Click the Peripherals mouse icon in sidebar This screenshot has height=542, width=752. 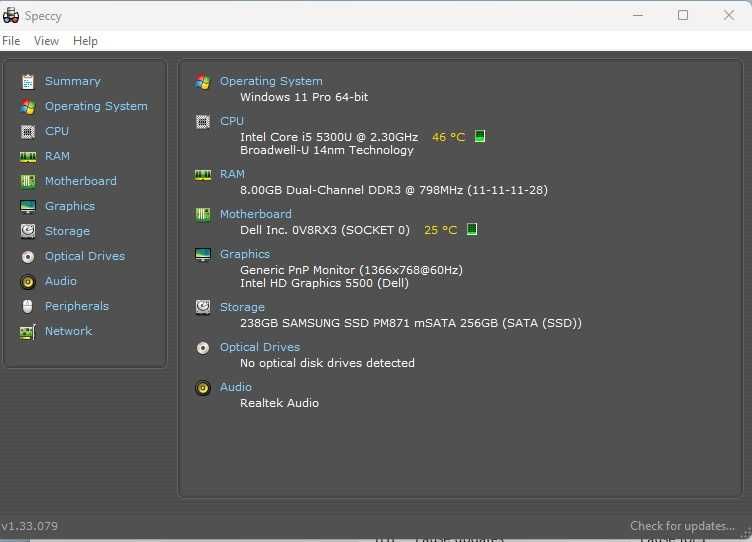tap(27, 306)
